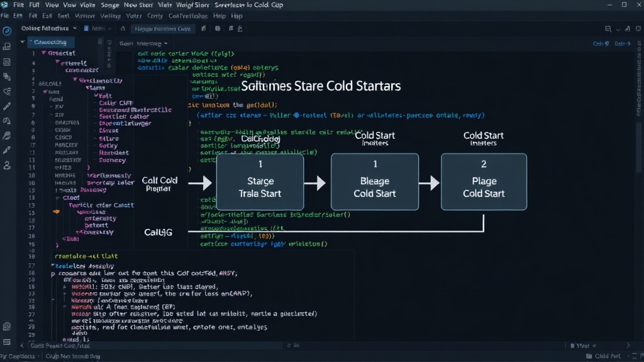Click the sidebar tree scrollbar thumb
The width and height of the screenshot is (644, 362).
(x=100, y=42)
